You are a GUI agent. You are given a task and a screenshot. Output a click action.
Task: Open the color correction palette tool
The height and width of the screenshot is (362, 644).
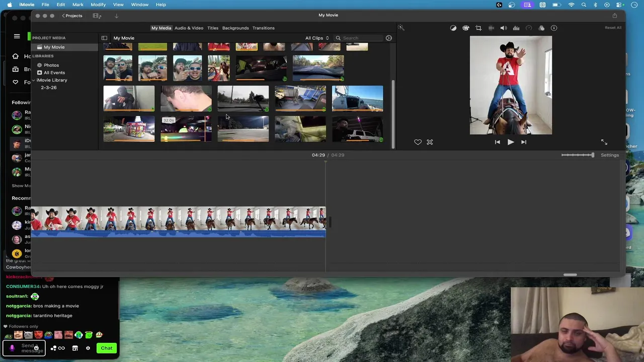pos(466,28)
